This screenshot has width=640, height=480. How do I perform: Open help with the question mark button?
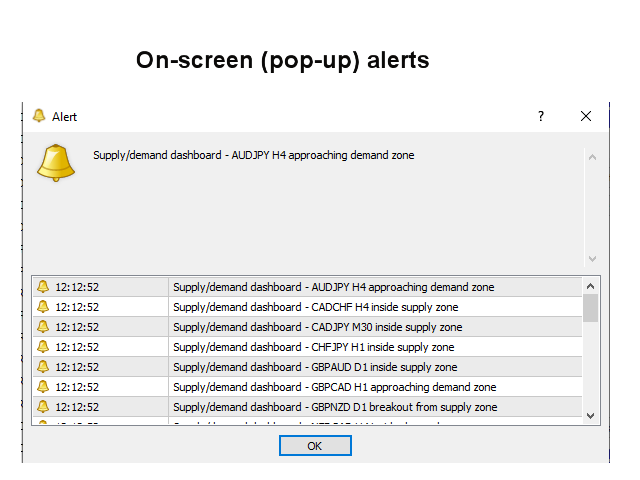pos(541,116)
